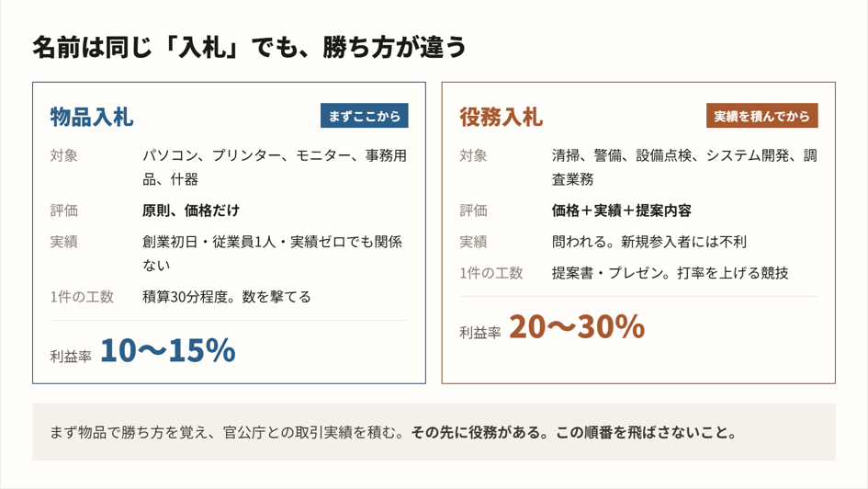Viewport: 868px width, 489px height.
Task: Click the 1件の工数 label in 物品入札 card
Action: (82, 297)
